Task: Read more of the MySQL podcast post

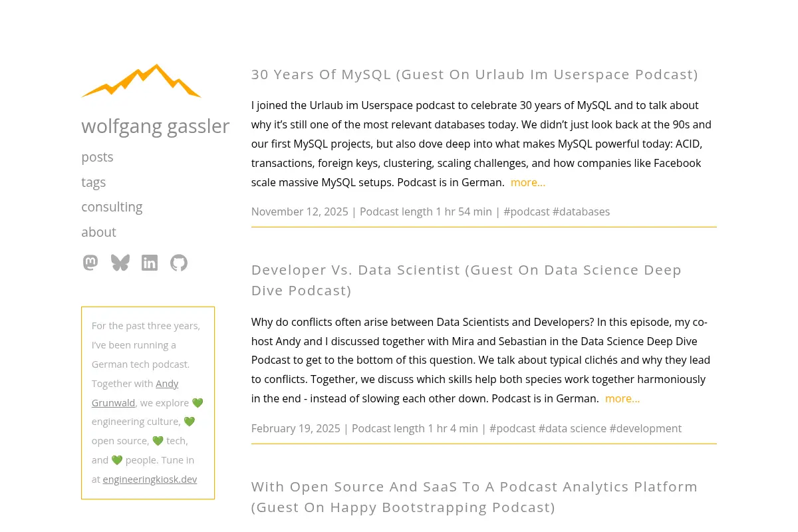Action: tap(528, 182)
